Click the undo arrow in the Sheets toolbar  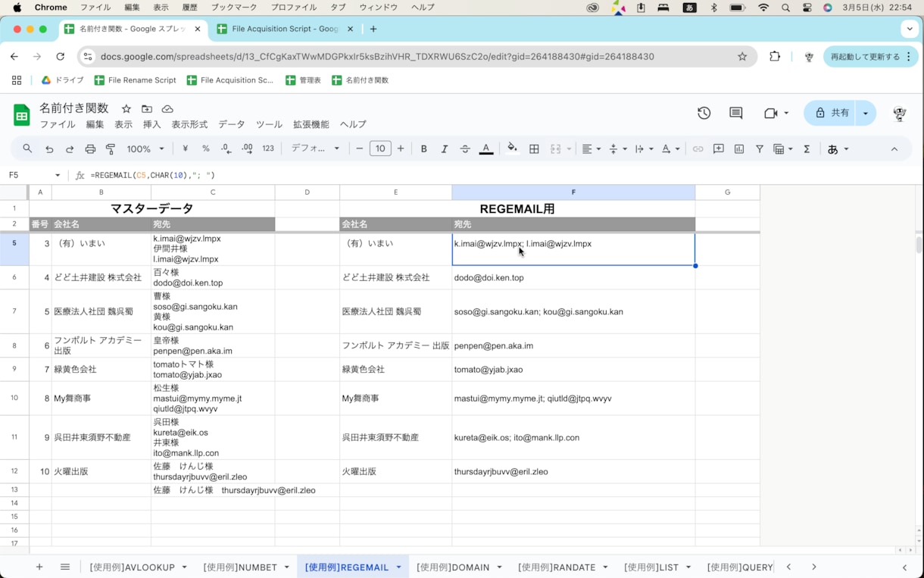click(x=49, y=149)
